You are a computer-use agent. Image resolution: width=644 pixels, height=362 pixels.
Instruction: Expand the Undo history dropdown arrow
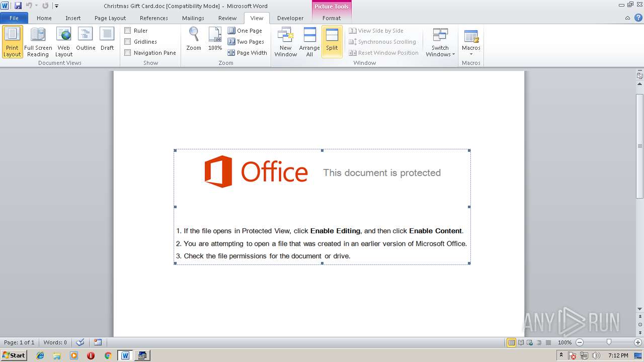tap(36, 6)
